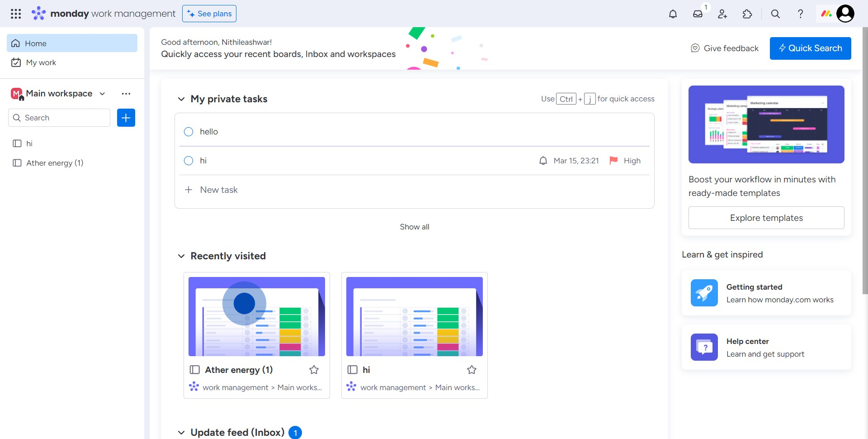Click the blue plus add item button
Viewport: 868px width, 439px height.
[x=126, y=118]
